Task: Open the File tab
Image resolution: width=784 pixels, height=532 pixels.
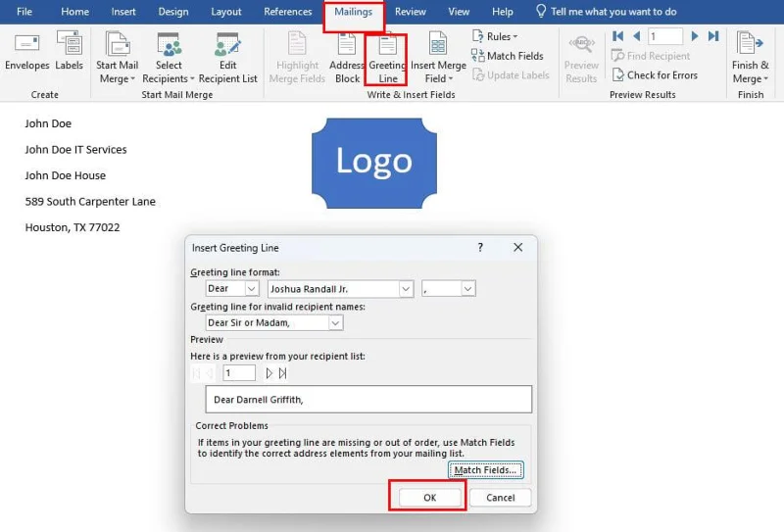Action: coord(24,12)
